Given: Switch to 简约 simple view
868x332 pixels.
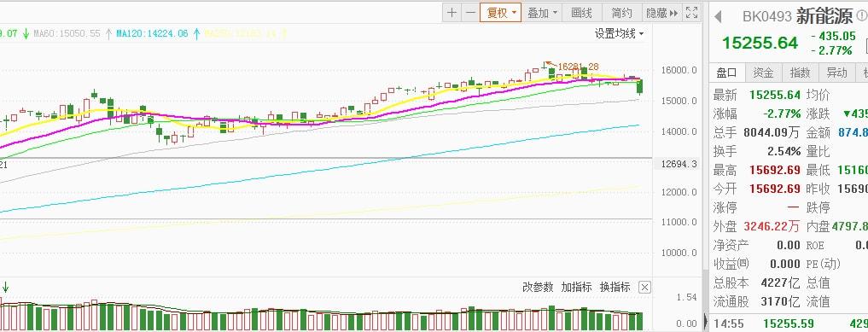Looking at the screenshot, I should [x=621, y=13].
